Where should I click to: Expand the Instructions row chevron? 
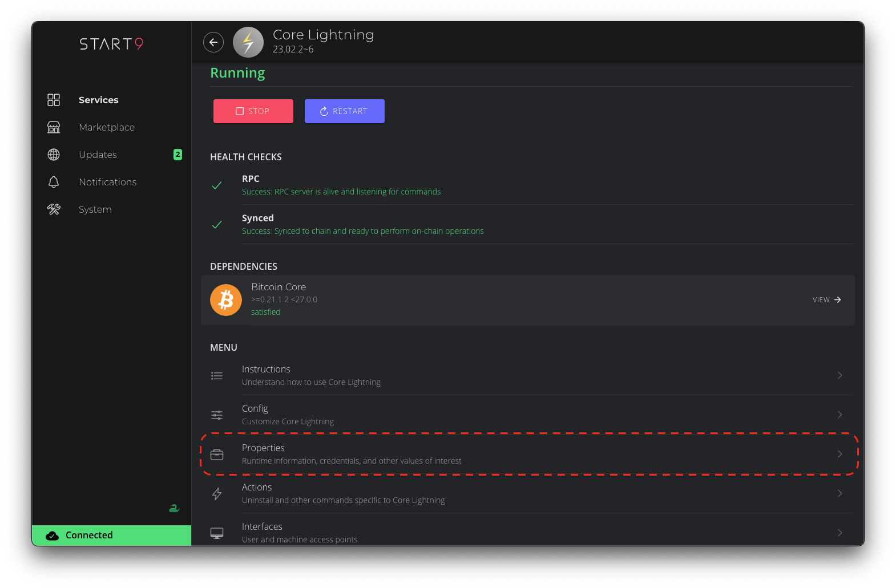(840, 375)
